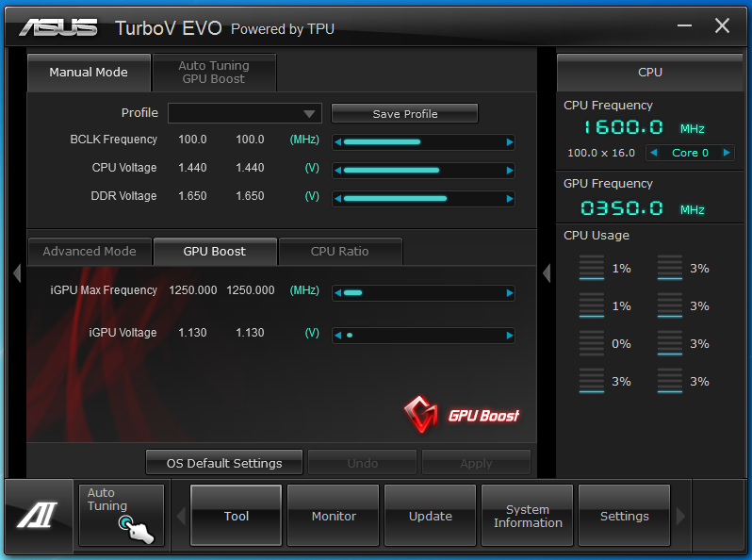Switch to Auto Tuning GPU Boost tab
This screenshot has height=560, width=752.
tap(214, 73)
